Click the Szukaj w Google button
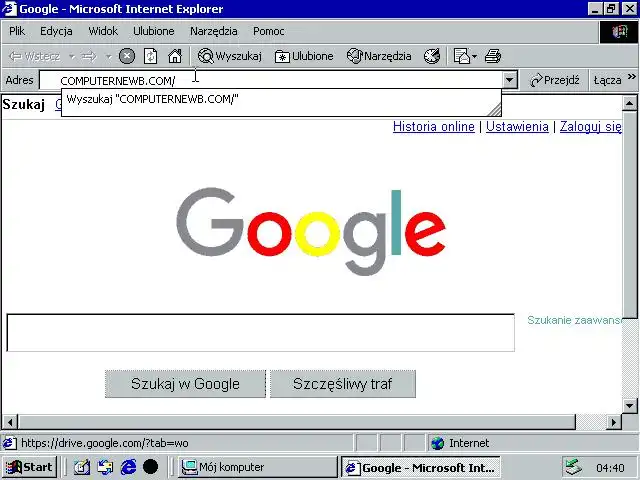Screen dimensions: 640x480 pos(185,384)
